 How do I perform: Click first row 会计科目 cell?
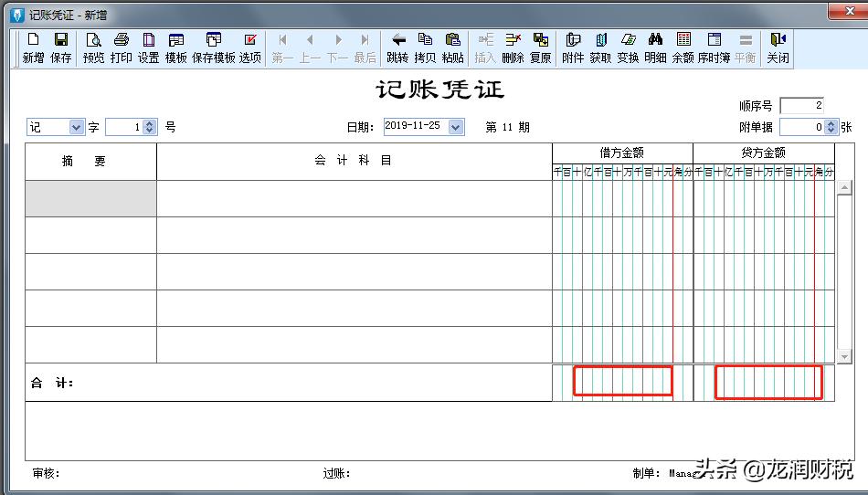355,198
